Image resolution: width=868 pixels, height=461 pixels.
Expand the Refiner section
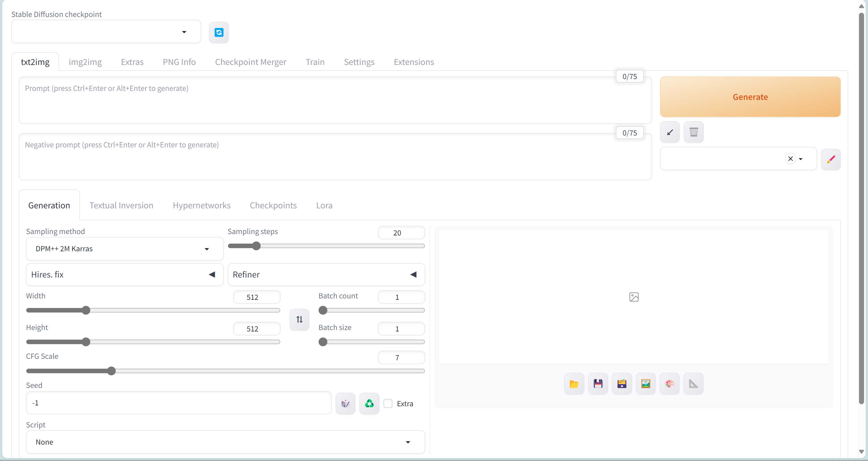click(326, 274)
